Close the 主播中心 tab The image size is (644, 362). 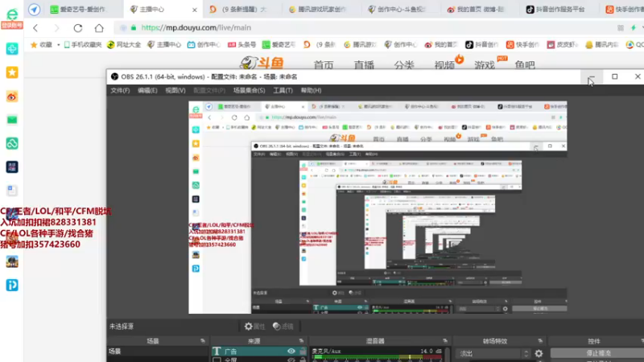[x=195, y=10]
